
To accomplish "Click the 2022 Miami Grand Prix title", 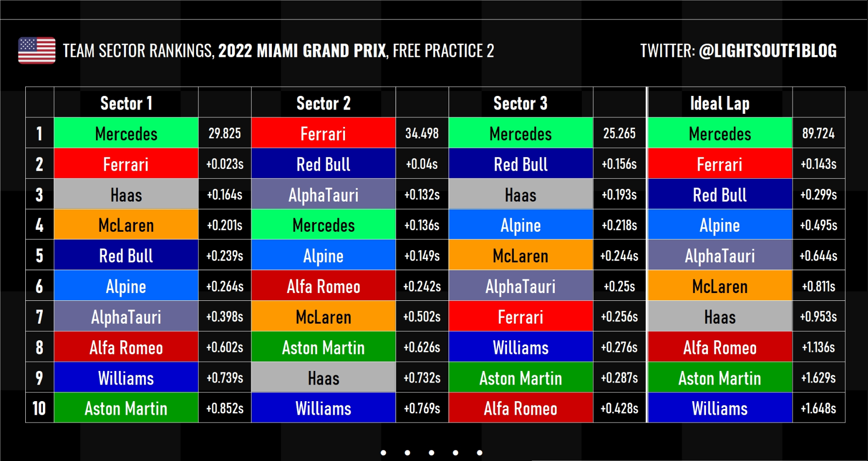I will (x=302, y=51).
